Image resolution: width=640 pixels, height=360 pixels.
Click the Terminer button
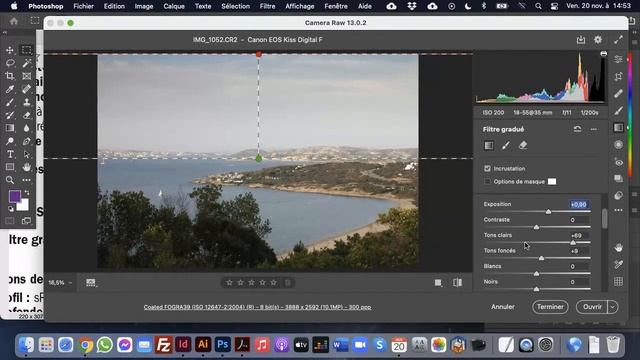(x=550, y=307)
